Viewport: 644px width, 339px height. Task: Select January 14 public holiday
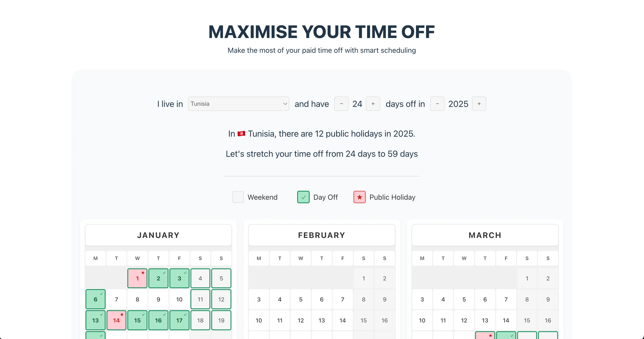coord(116,320)
